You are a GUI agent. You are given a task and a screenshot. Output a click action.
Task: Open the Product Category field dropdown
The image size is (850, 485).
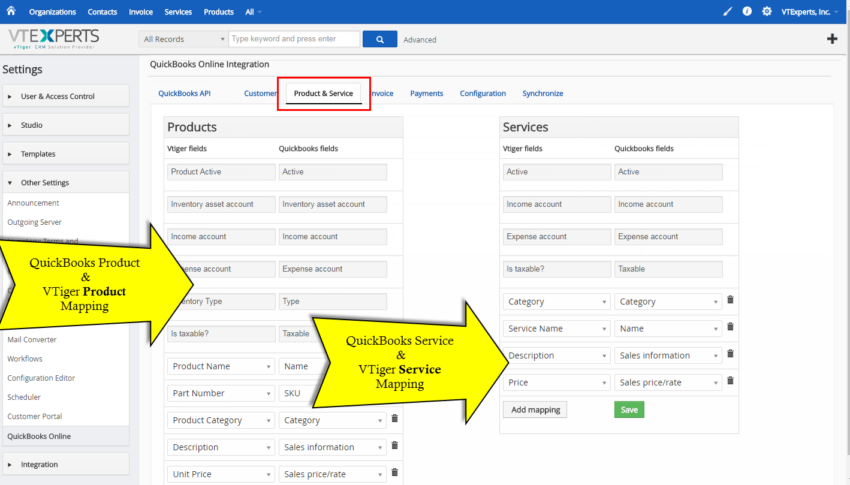tap(221, 421)
